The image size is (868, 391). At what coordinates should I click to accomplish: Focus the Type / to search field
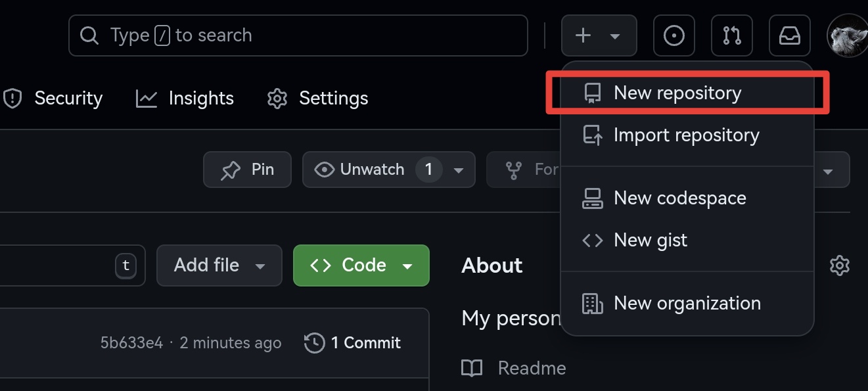point(298,35)
